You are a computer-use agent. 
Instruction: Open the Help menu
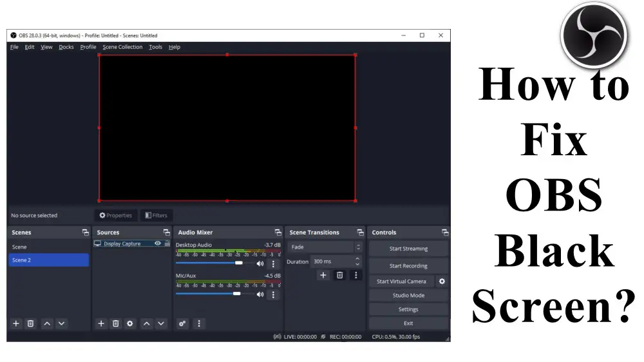(174, 47)
